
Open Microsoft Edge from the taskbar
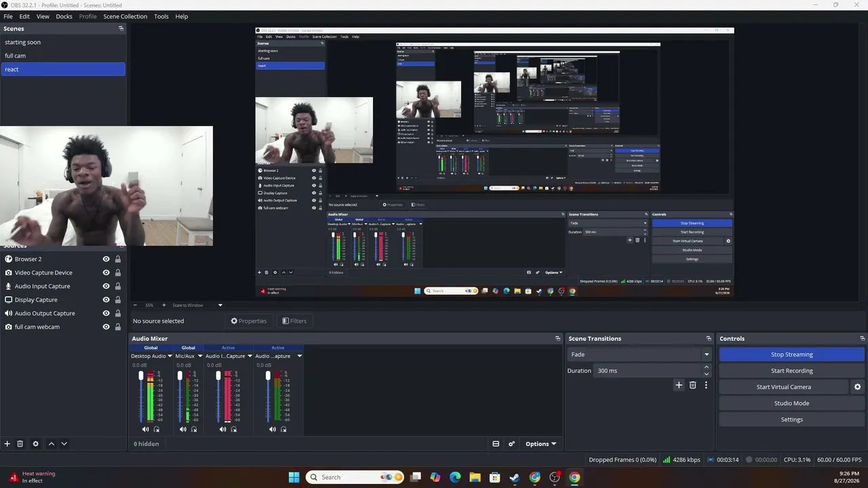(x=455, y=477)
